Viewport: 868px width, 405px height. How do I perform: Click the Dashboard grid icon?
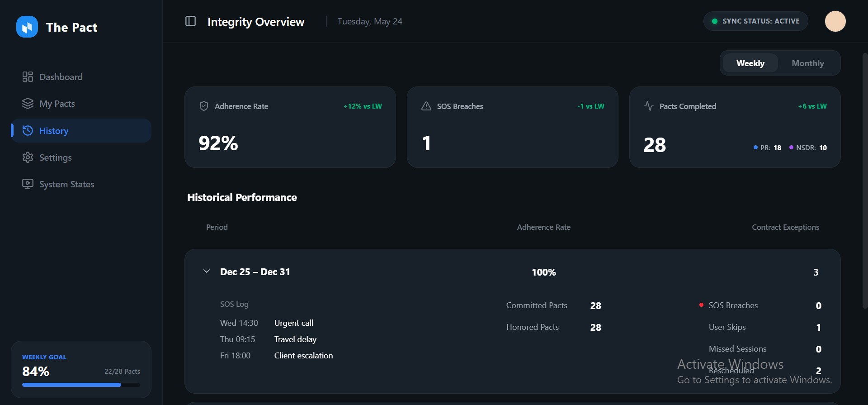28,77
